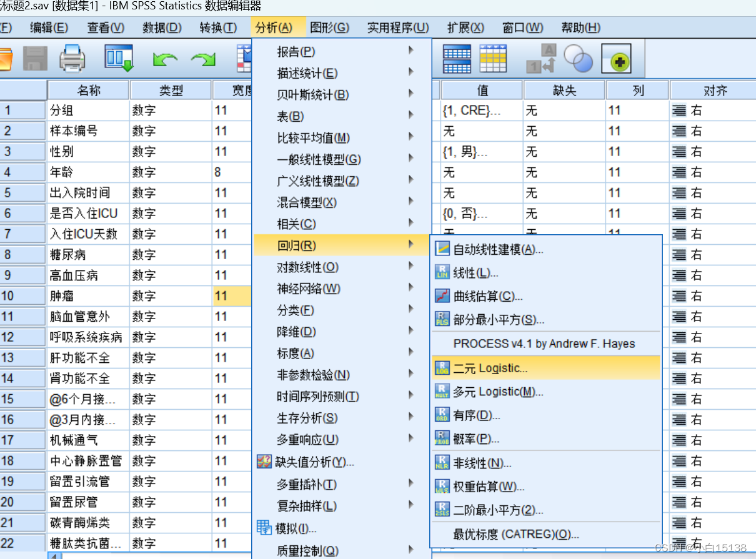Screen dimensions: 756x559
Task: Click the Partial Least Squares PLS icon
Action: [x=442, y=319]
